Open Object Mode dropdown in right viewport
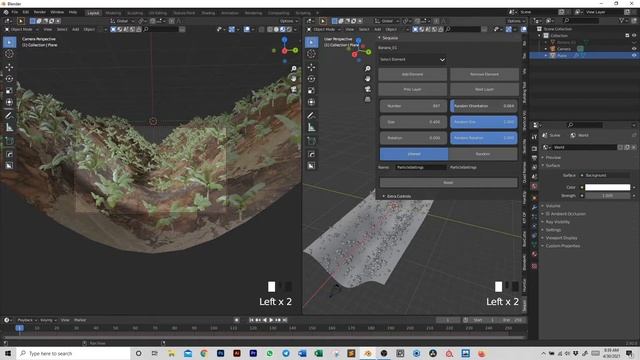 pyautogui.click(x=324, y=29)
